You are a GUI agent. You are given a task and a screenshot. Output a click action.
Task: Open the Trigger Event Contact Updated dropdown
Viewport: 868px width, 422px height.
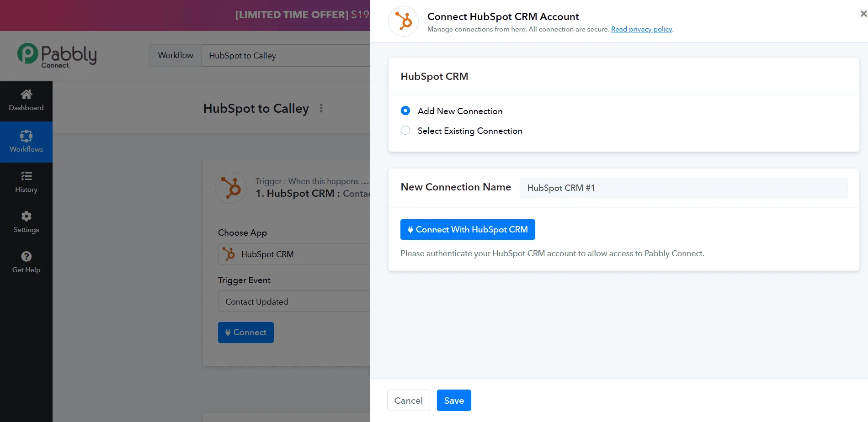(x=294, y=301)
